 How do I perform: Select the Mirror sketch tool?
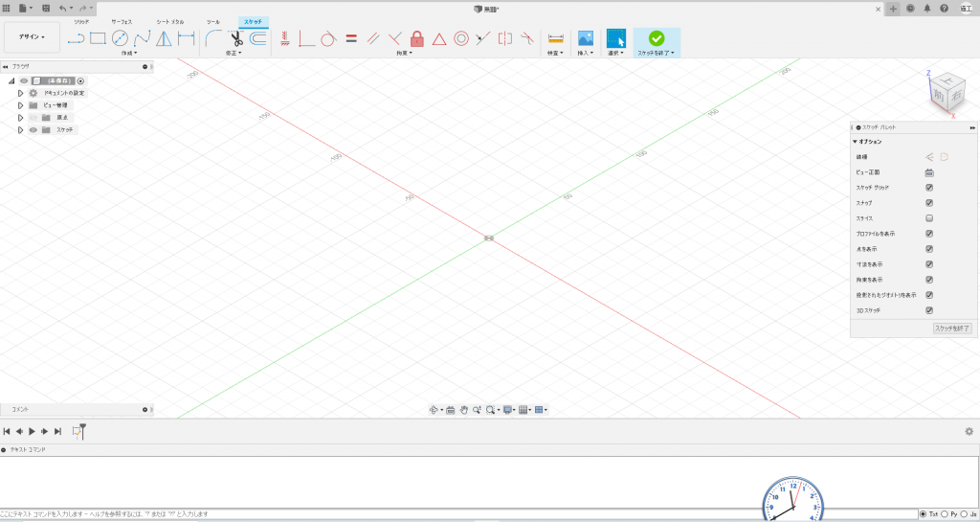coord(164,38)
